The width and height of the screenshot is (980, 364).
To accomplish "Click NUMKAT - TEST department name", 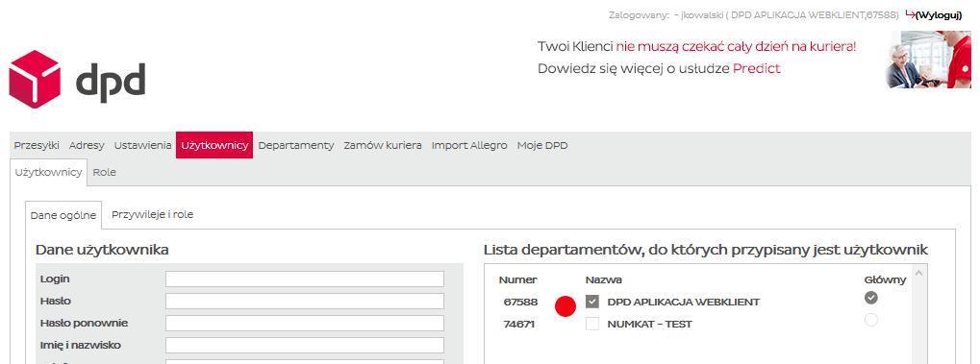I will pyautogui.click(x=649, y=325).
